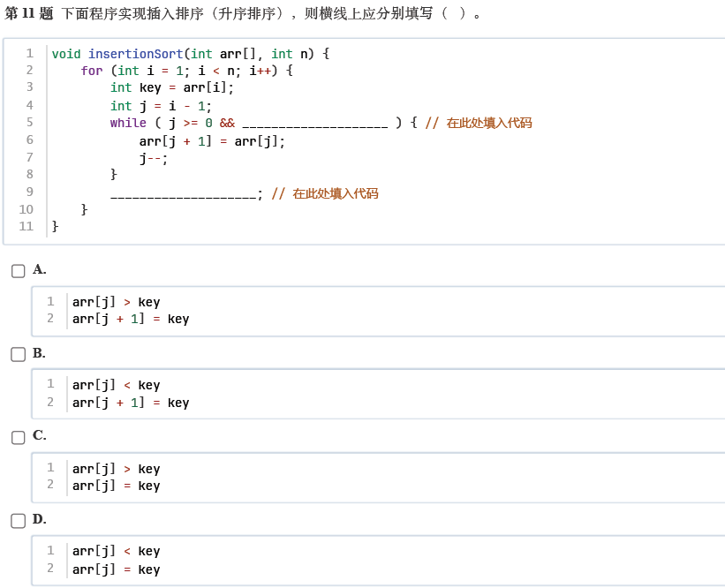Click the 'int j = i - 1;' line

[161, 106]
